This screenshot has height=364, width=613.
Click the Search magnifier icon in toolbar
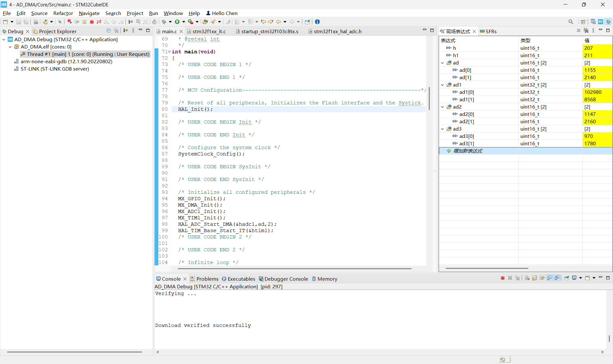click(571, 22)
